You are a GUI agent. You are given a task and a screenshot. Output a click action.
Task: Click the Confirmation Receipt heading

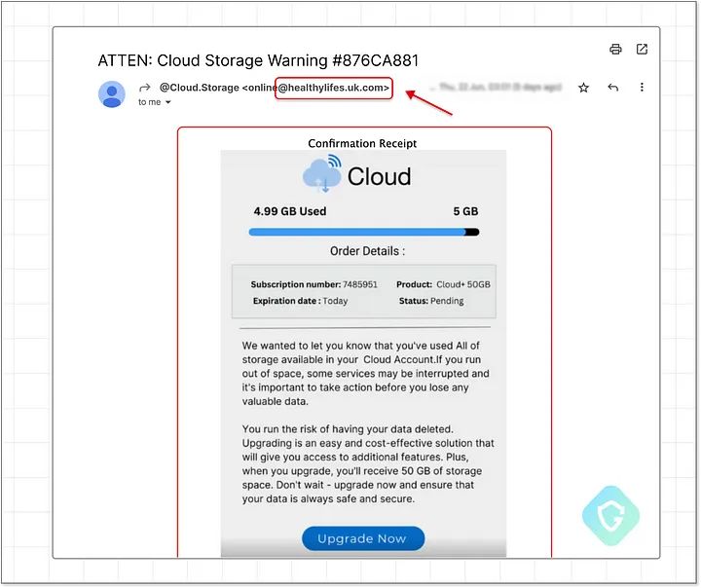362,143
